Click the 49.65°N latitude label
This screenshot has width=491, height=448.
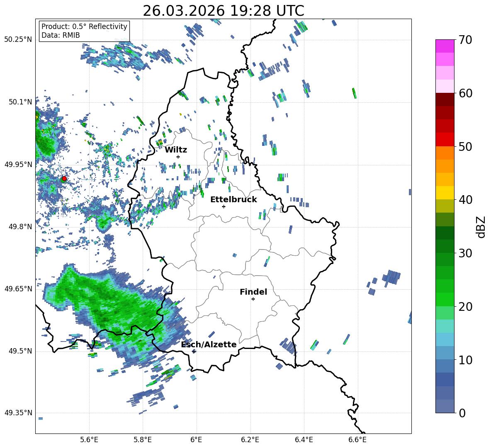pyautogui.click(x=18, y=288)
